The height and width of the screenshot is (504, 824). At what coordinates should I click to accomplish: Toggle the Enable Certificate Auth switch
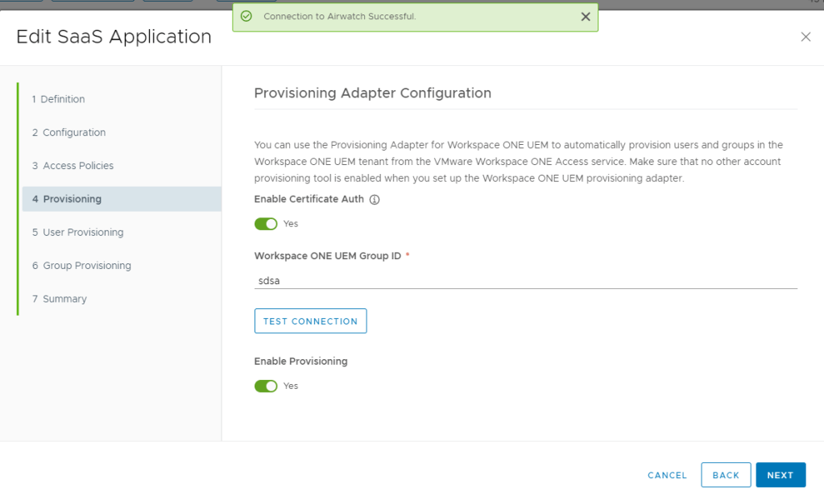(x=266, y=224)
